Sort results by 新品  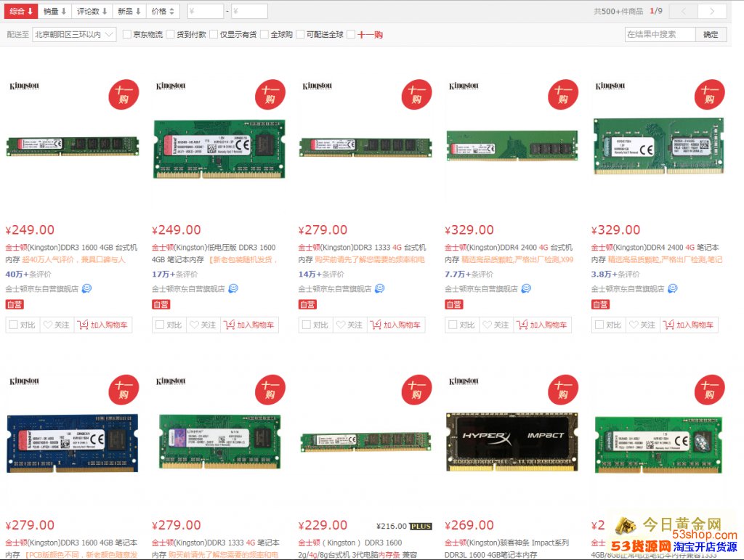(x=129, y=12)
